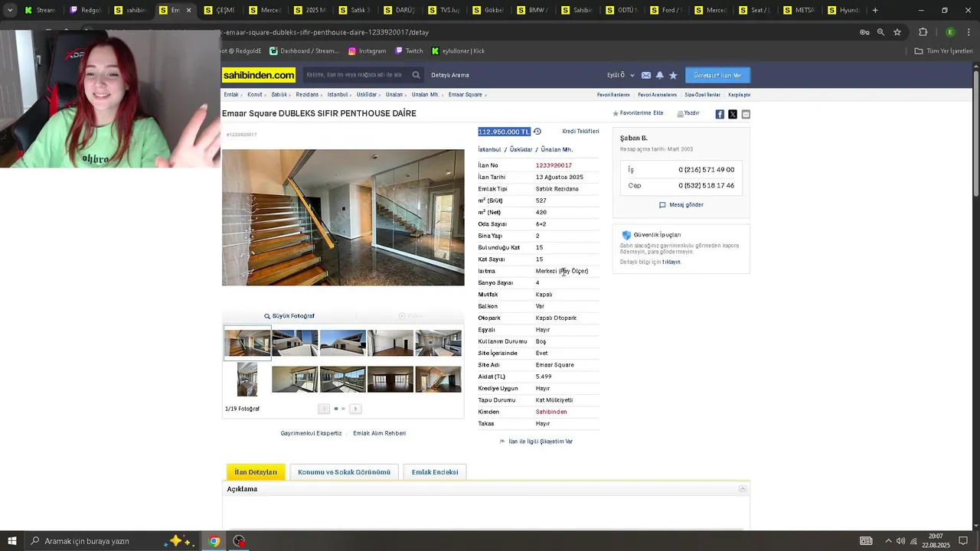Open the notifications bell icon
This screenshot has height=551, width=980.
pos(660,75)
